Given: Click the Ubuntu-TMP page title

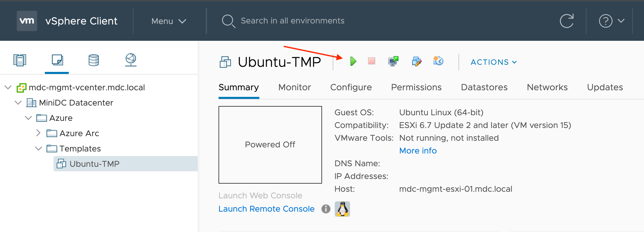Looking at the screenshot, I should [x=279, y=62].
